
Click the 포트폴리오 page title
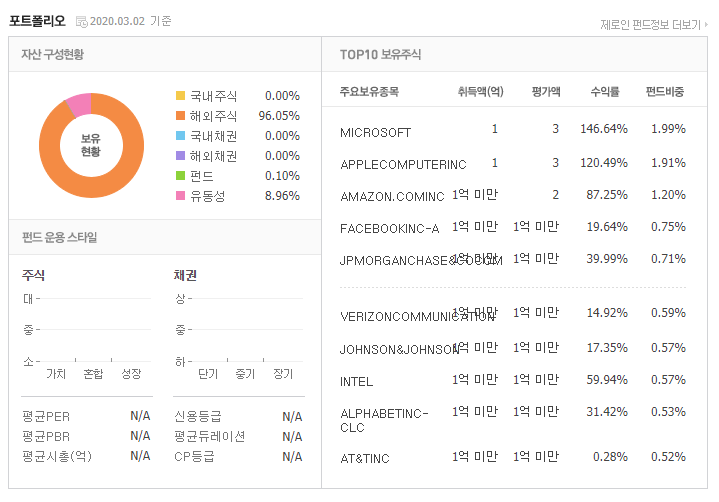click(37, 21)
